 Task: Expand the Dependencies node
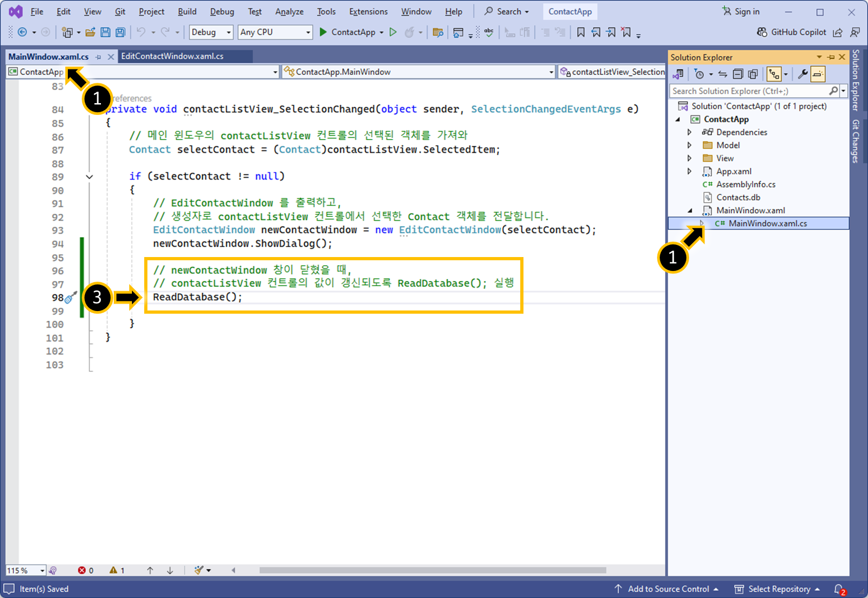point(690,132)
